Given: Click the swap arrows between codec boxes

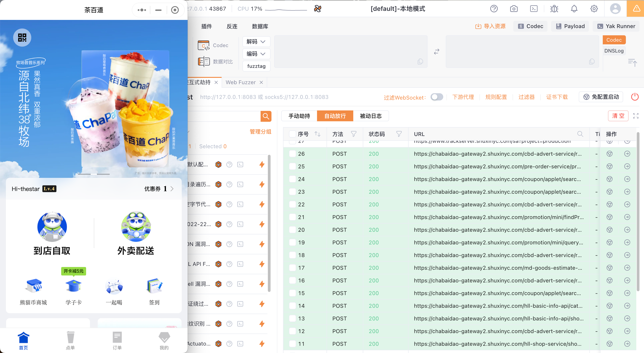Looking at the screenshot, I should pyautogui.click(x=436, y=52).
